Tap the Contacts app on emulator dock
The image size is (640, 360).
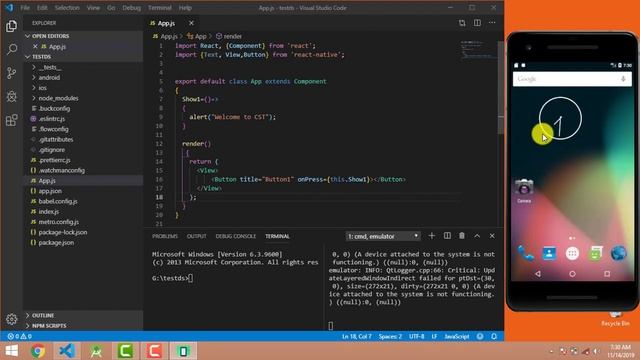pos(549,253)
